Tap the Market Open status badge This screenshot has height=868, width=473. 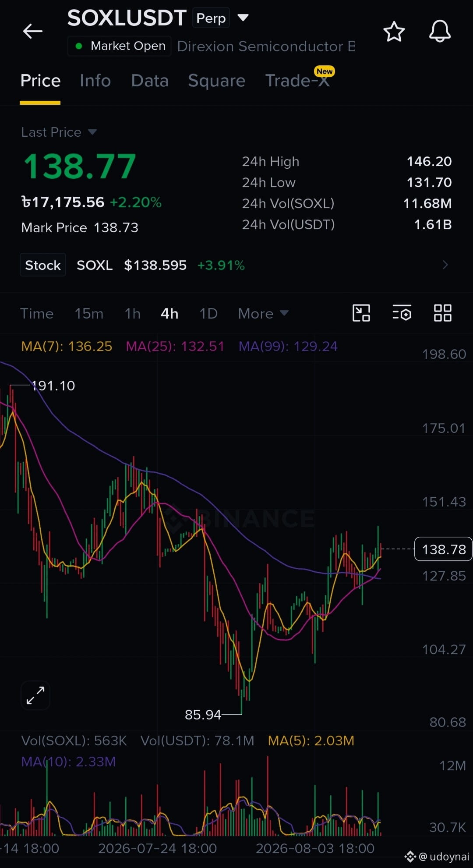click(x=120, y=46)
